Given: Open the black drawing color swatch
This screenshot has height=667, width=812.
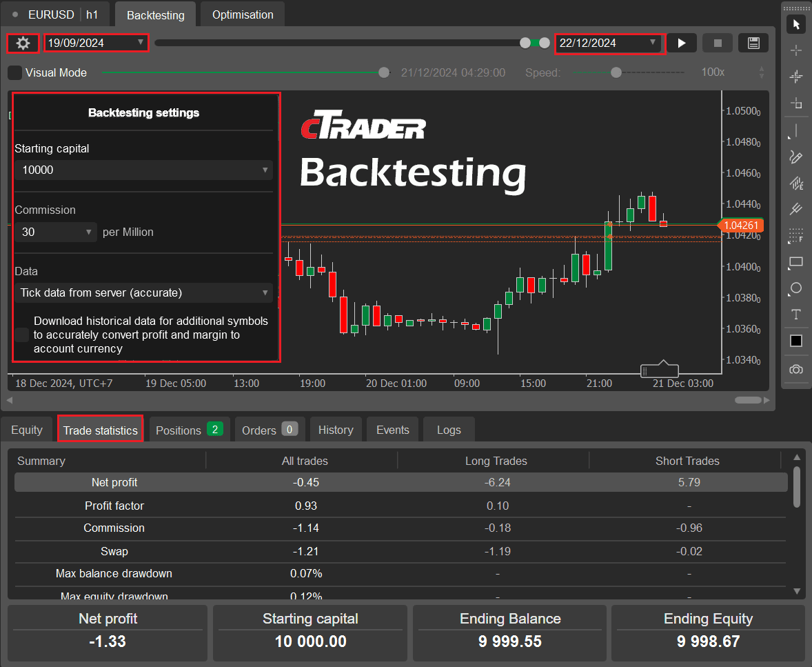Looking at the screenshot, I should pyautogui.click(x=796, y=341).
